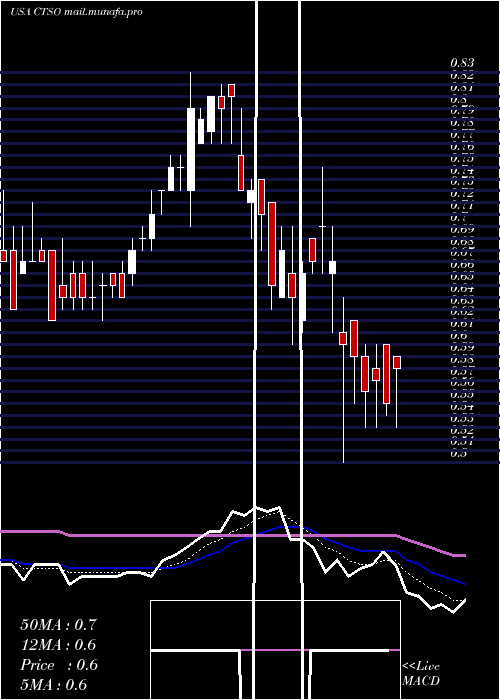Click the 0.54 price axis label
The image size is (500, 700).
(462, 407)
